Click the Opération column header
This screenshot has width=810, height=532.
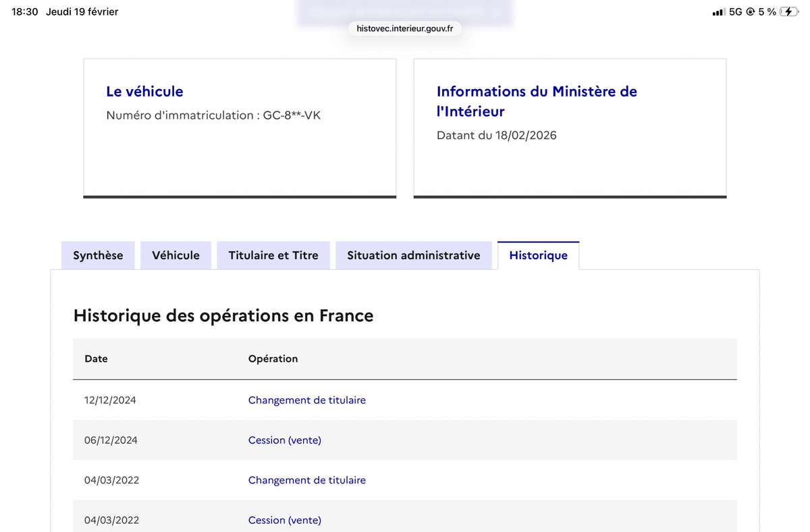273,358
